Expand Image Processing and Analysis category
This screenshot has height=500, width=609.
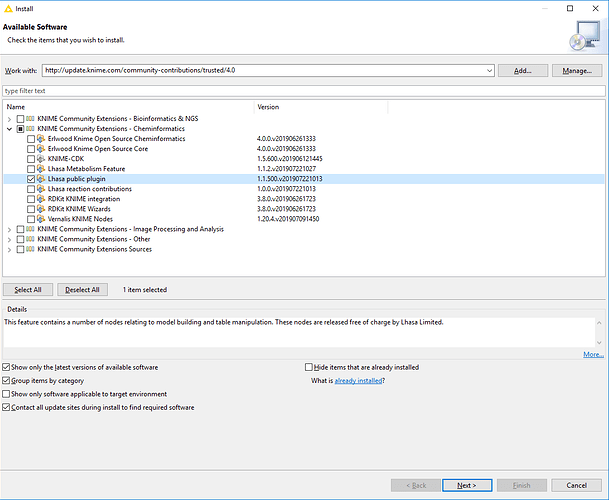tap(9, 229)
